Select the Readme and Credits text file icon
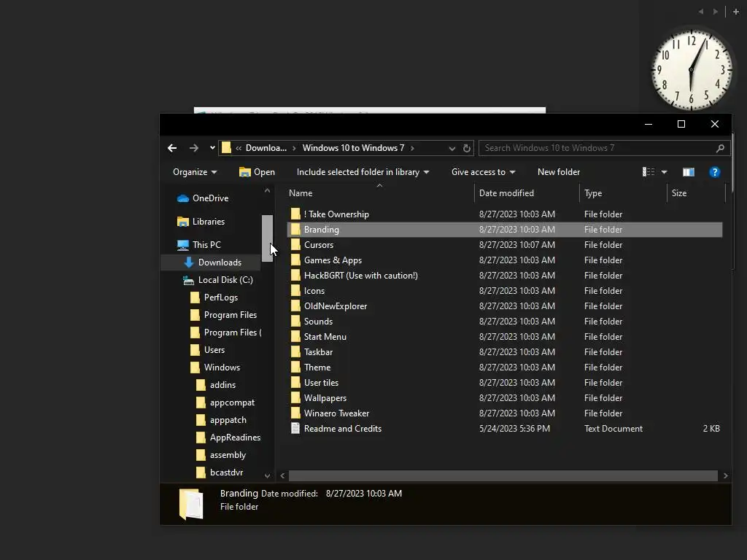 tap(296, 428)
